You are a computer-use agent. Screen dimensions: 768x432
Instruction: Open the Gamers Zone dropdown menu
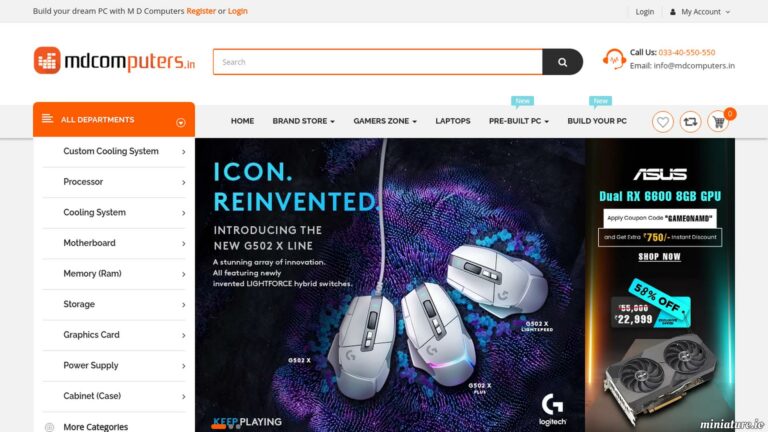(x=385, y=121)
